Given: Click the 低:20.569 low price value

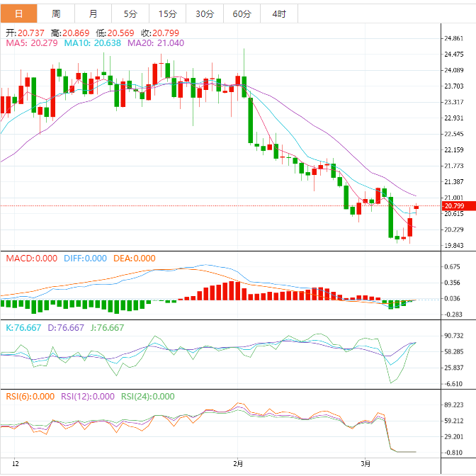Looking at the screenshot, I should pyautogui.click(x=115, y=33).
